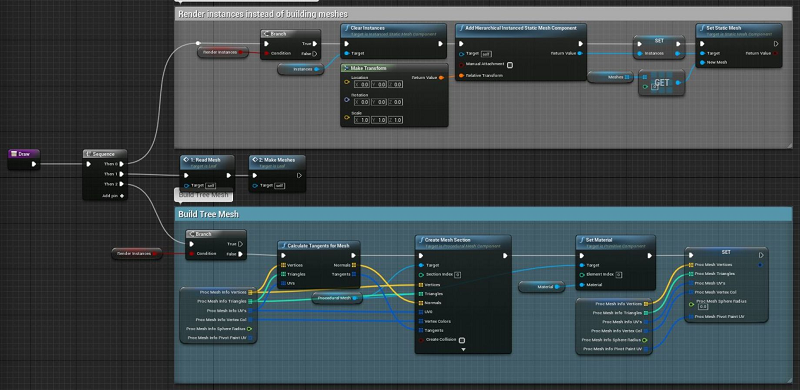Image resolution: width=800 pixels, height=390 pixels.
Task: Click the Add Hierarchical component Return Value pin
Action: pos(580,53)
